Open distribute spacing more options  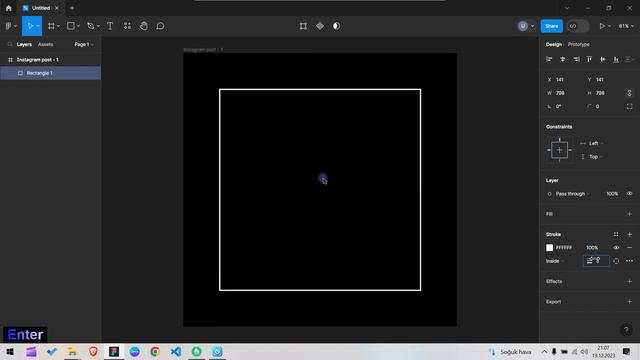tap(629, 60)
